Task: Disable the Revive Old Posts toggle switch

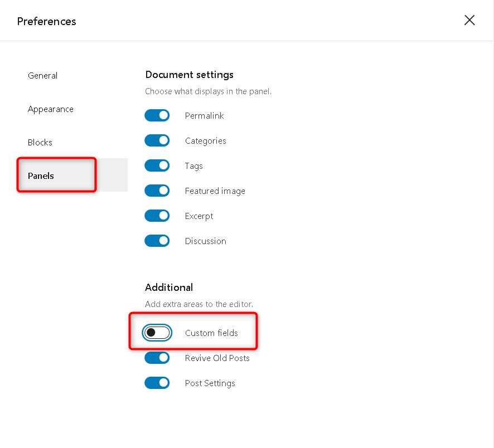Action: point(157,358)
